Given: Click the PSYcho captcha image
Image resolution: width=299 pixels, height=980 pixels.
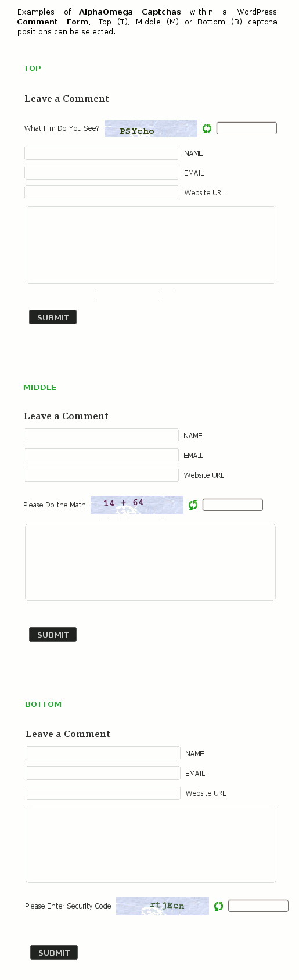Looking at the screenshot, I should (151, 128).
